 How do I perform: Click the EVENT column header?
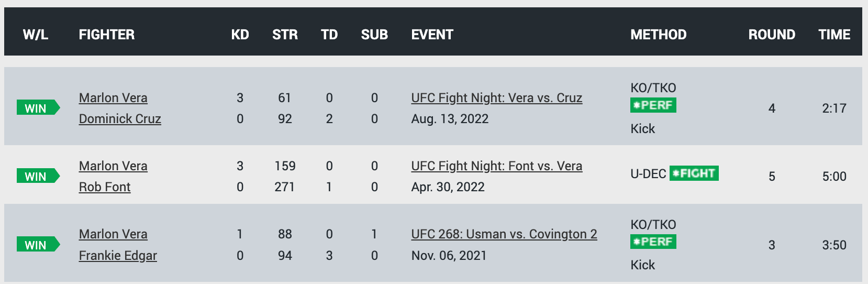point(432,35)
